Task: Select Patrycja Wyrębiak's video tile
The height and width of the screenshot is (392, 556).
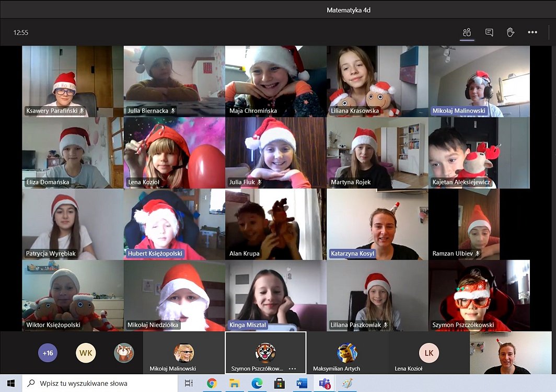Action: click(73, 224)
